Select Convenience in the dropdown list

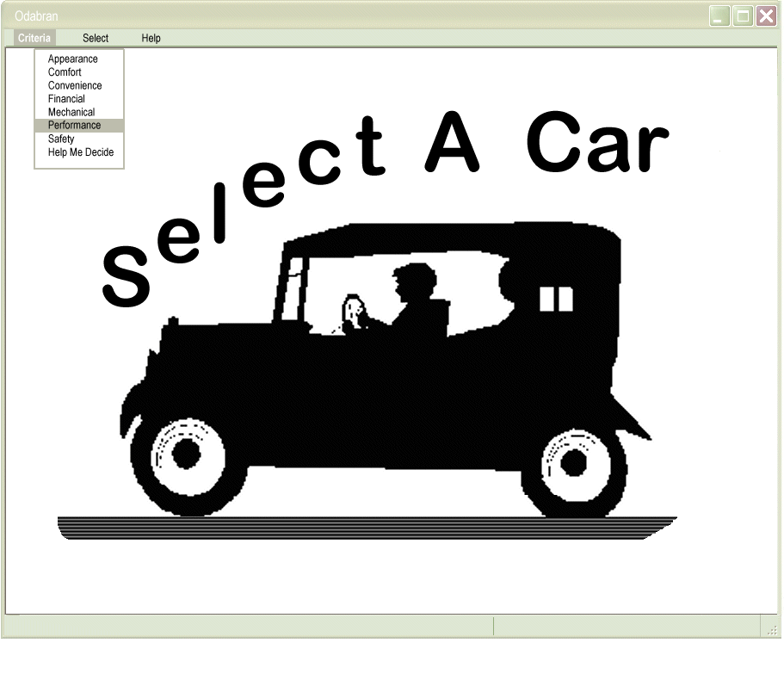tap(75, 86)
